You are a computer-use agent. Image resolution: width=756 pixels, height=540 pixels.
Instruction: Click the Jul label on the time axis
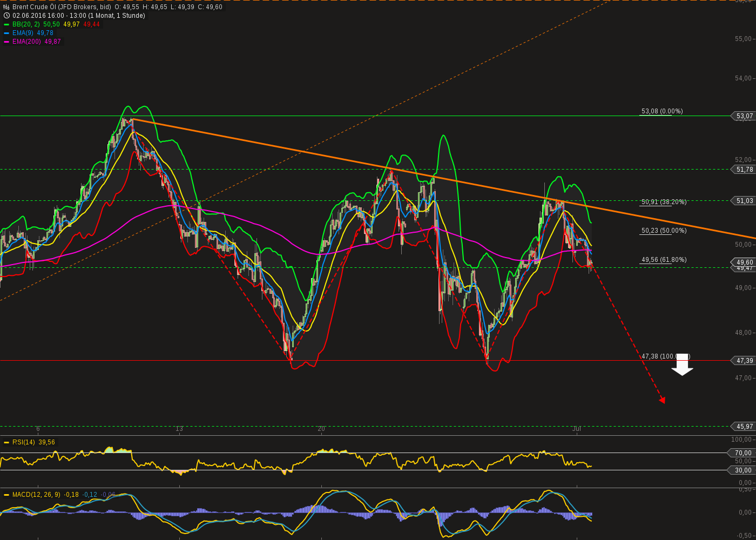(577, 429)
